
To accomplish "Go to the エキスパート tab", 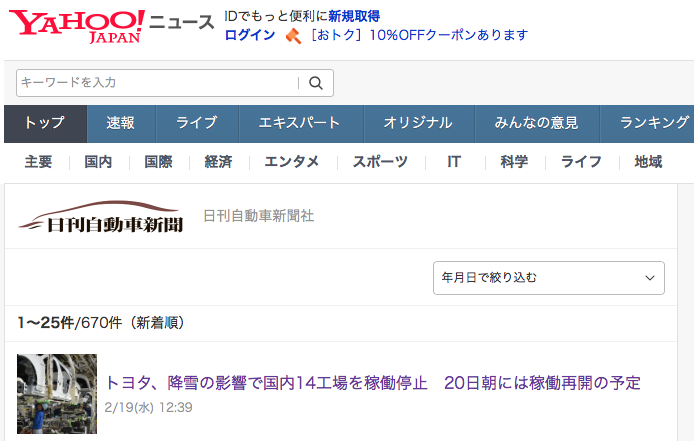I will tap(299, 123).
